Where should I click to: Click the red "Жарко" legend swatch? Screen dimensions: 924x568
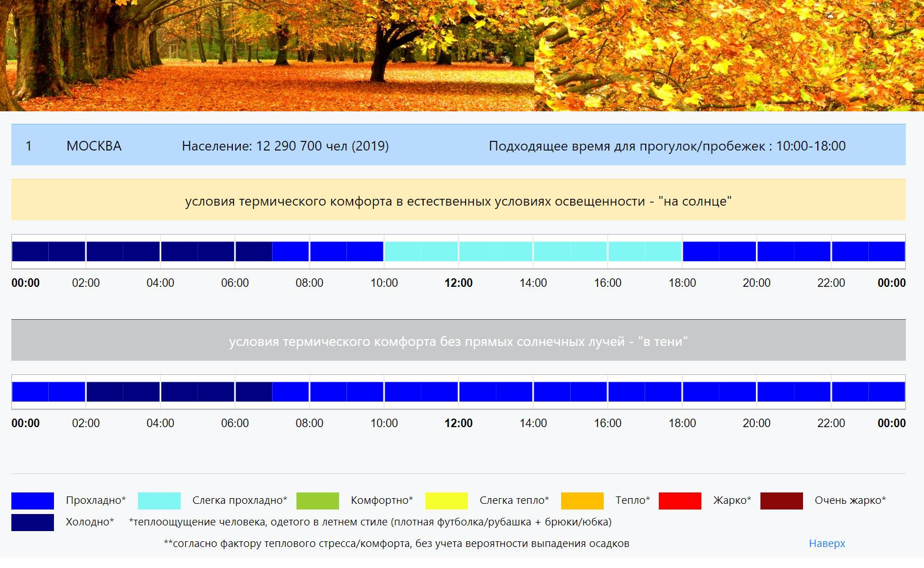680,500
